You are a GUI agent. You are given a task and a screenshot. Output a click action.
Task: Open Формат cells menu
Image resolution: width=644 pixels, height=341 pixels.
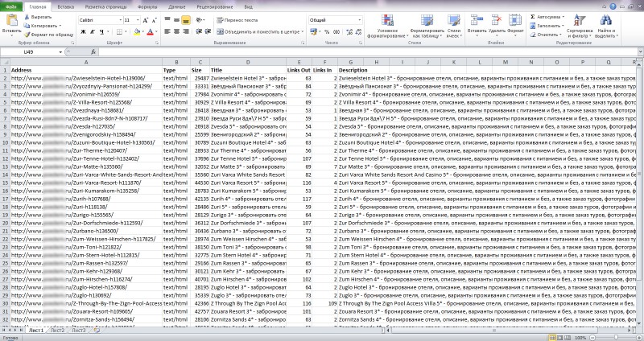coord(515,26)
